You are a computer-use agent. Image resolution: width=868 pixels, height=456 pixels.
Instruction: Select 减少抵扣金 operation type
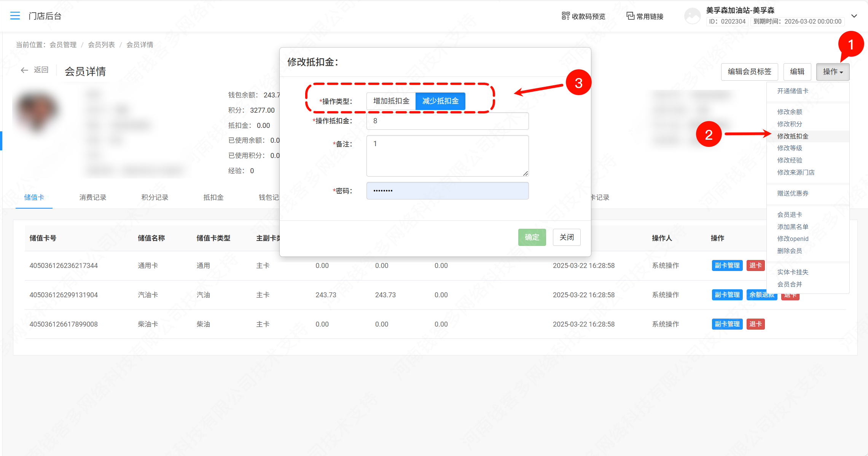point(440,101)
